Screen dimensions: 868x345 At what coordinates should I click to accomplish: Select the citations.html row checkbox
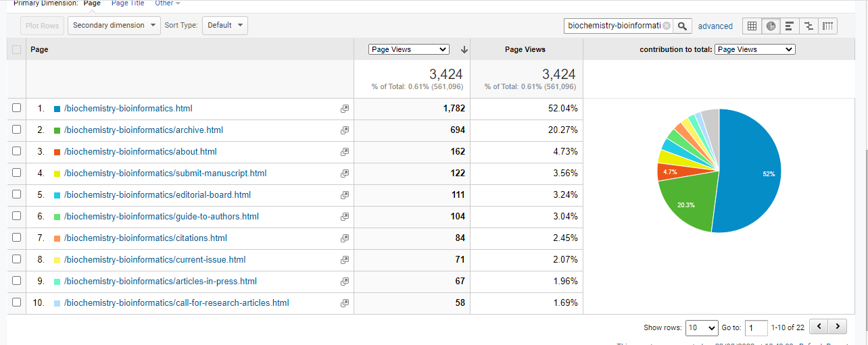click(x=17, y=238)
